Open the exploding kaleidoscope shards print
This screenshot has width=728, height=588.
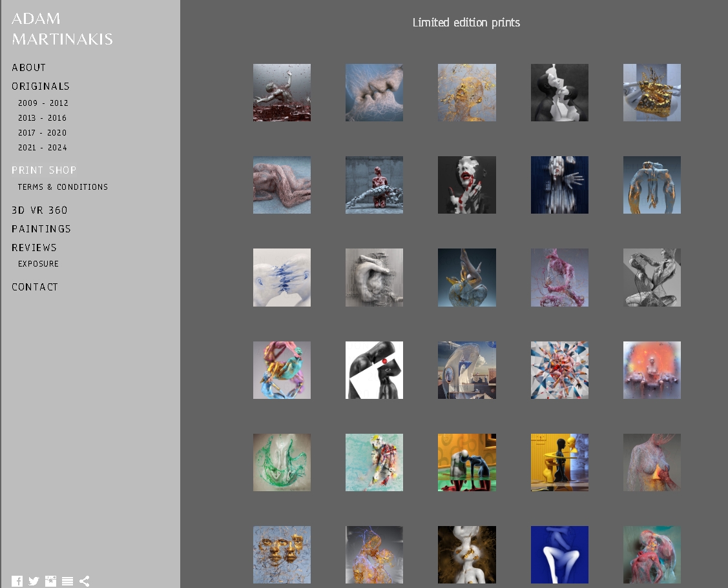pyautogui.click(x=559, y=370)
